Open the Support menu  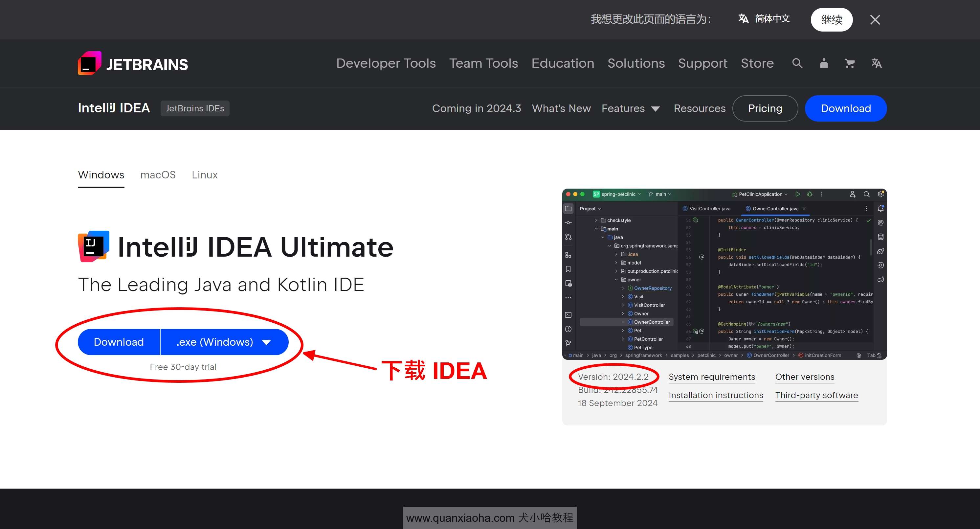coord(703,63)
